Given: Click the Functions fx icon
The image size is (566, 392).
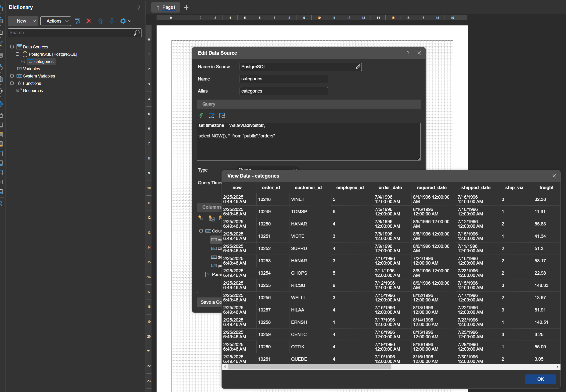Looking at the screenshot, I should (19, 83).
